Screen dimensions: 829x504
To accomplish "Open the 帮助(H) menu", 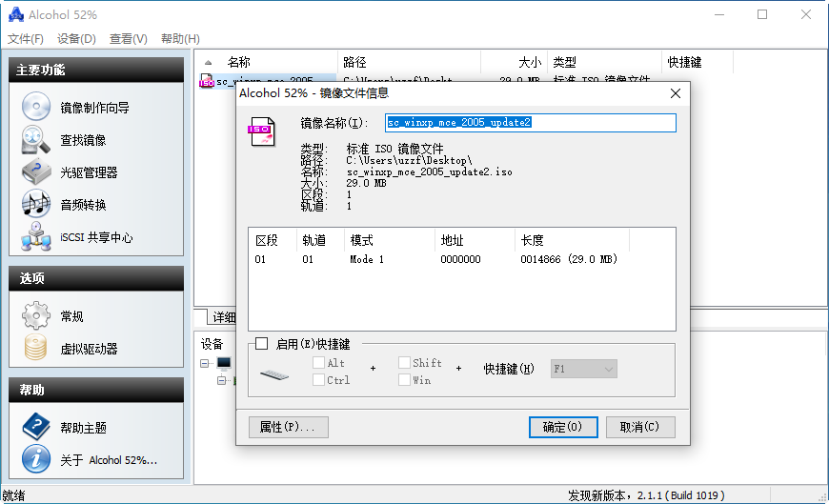I will pyautogui.click(x=180, y=39).
